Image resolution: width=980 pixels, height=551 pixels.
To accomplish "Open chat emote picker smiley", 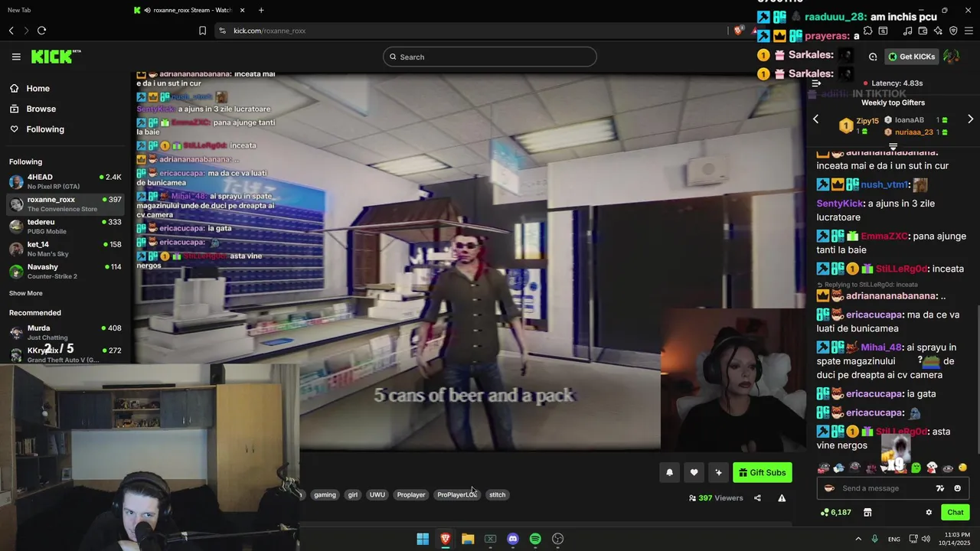I will [x=957, y=488].
